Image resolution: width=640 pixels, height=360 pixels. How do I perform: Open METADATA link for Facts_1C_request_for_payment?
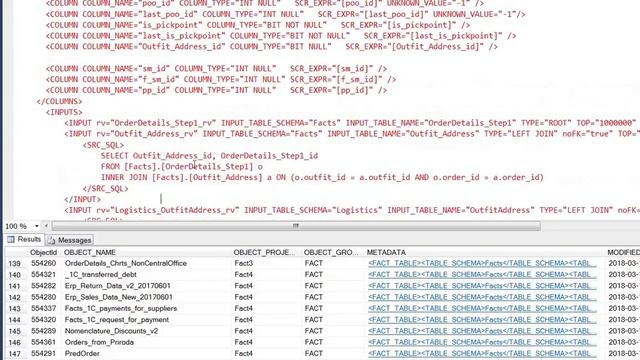482,320
